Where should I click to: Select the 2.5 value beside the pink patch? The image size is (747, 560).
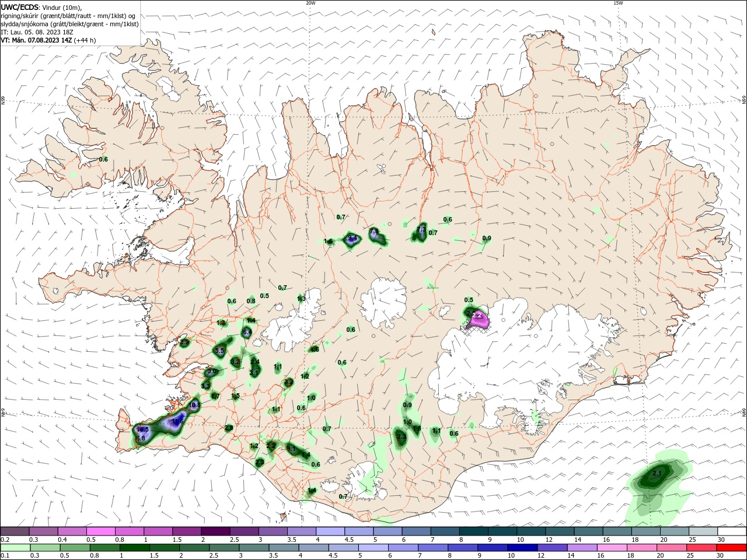tap(470, 314)
